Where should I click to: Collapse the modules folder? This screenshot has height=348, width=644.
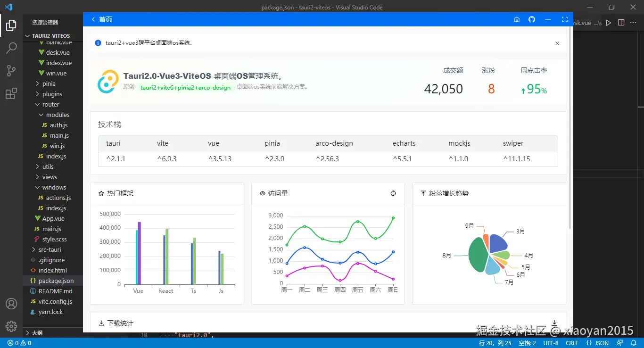(58, 115)
